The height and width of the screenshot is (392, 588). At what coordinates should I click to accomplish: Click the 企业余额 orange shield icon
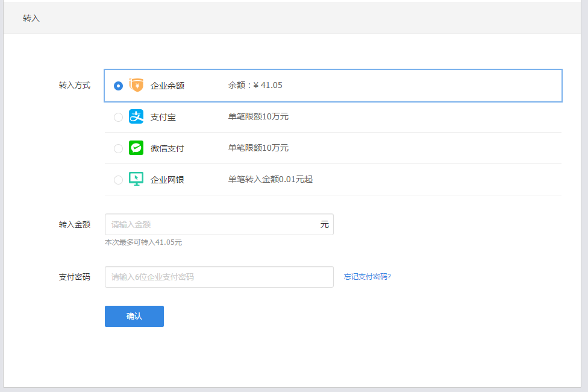pyautogui.click(x=136, y=86)
